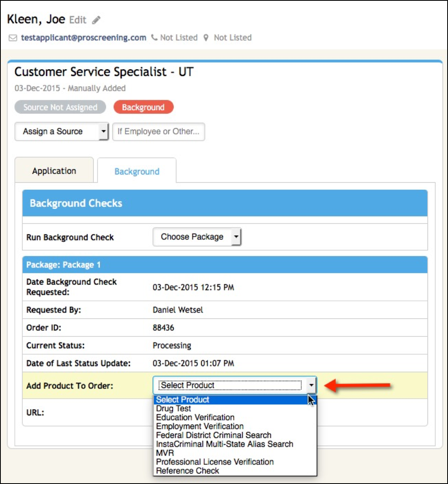Viewport: 448px width, 484px height.
Task: Click the Edit link next to applicant name
Action: point(78,20)
